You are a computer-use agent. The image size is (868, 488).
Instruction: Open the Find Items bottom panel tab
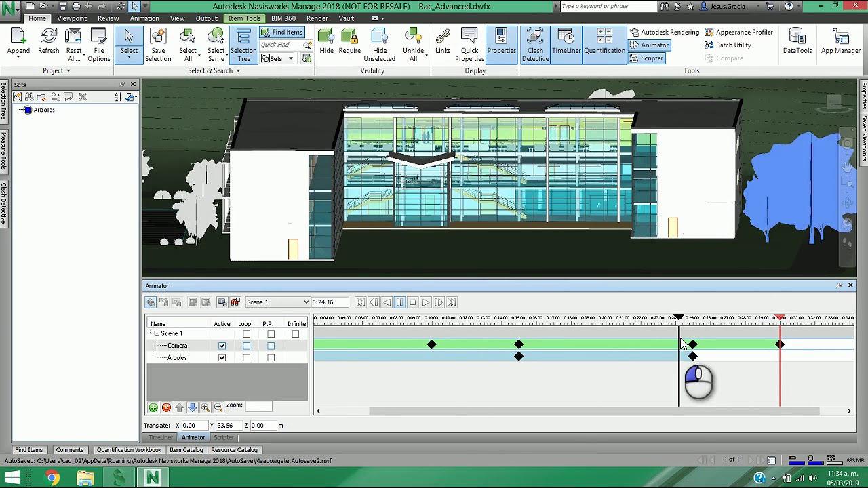coord(28,450)
